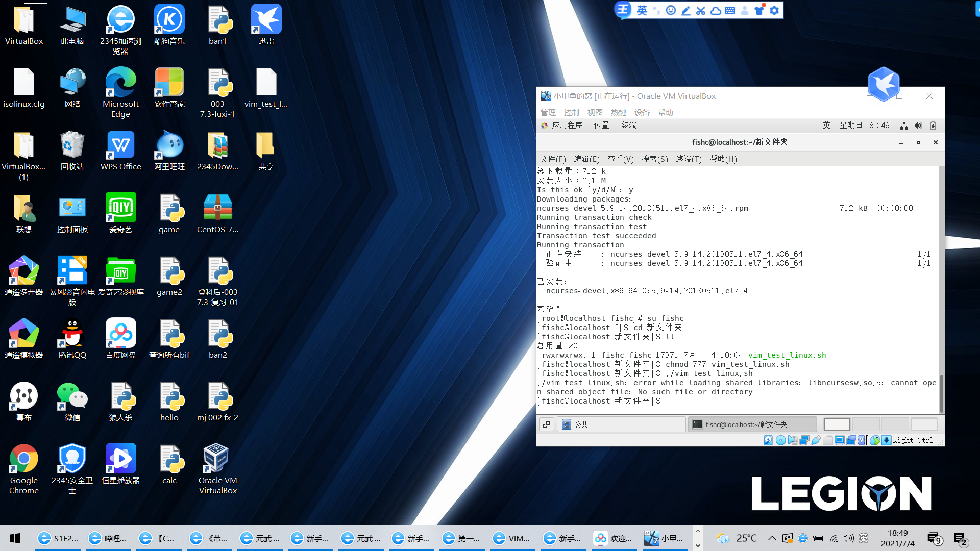This screenshot has width=980, height=551.
Task: Open the taskbar 欢迎... Baidu Netdisk button
Action: click(x=614, y=538)
